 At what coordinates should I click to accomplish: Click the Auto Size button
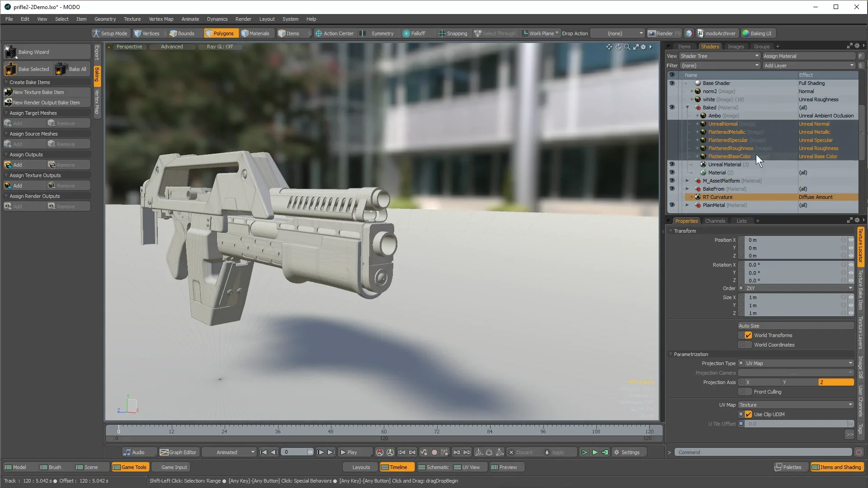[796, 326]
